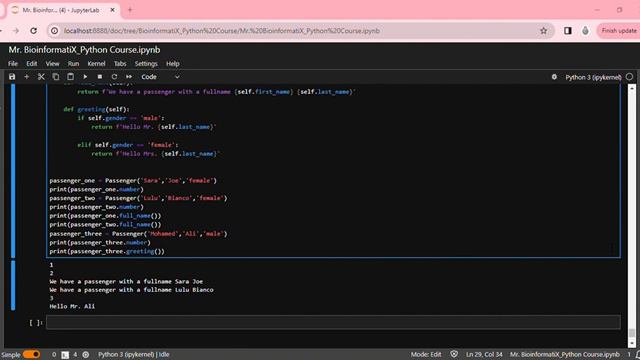Click the kernel status circle indicator

point(629,77)
